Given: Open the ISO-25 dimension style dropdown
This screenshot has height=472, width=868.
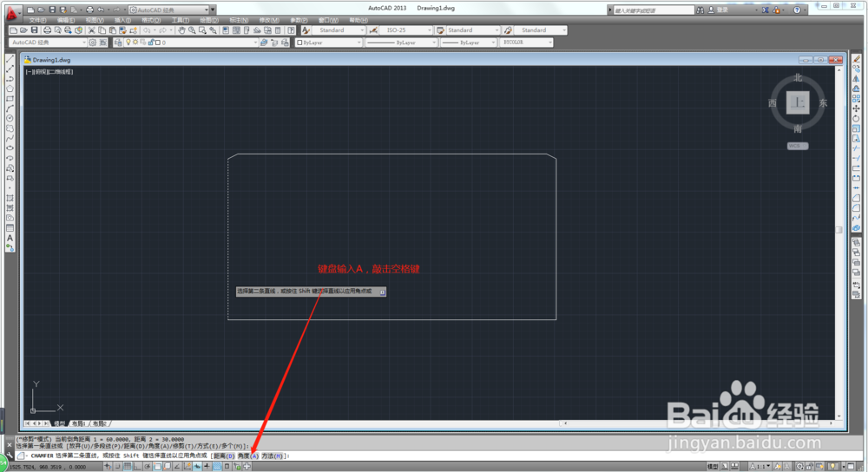Looking at the screenshot, I should (405, 30).
